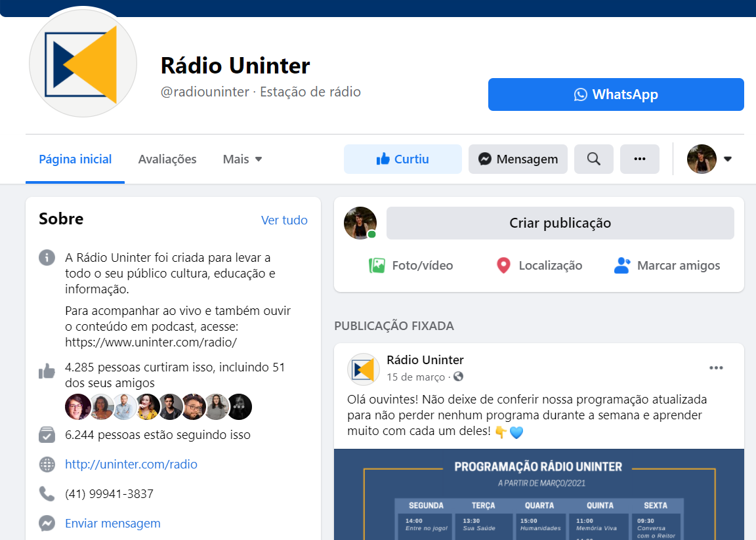
Task: Click the 15 de março post date
Action: coord(416,377)
